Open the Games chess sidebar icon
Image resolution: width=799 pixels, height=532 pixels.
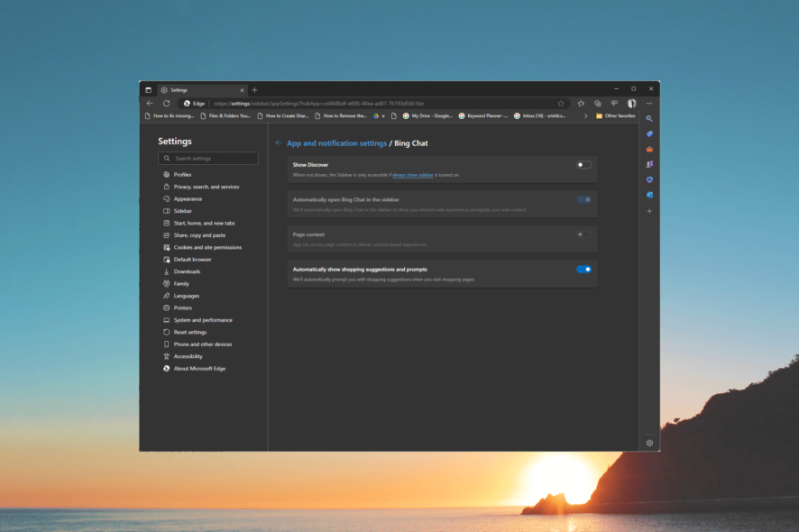coord(649,164)
